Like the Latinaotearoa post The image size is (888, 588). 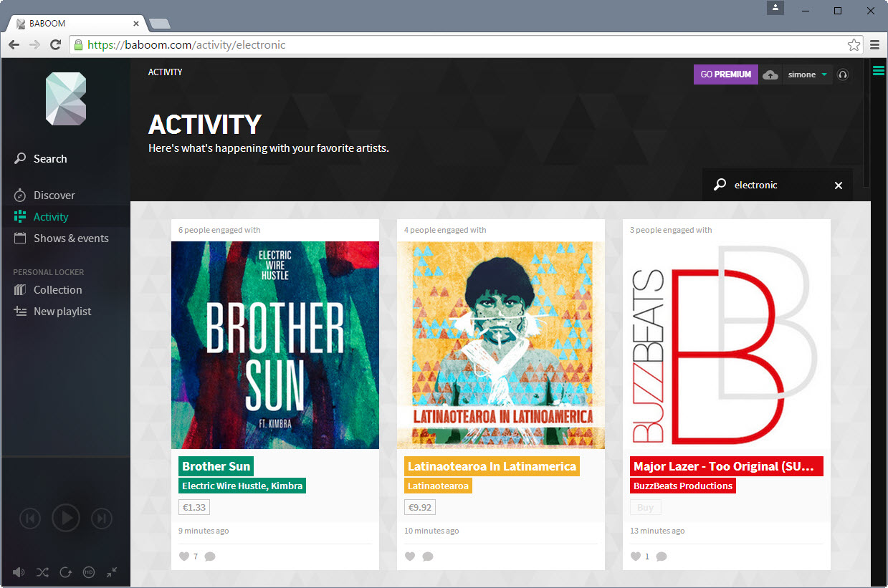(x=411, y=556)
